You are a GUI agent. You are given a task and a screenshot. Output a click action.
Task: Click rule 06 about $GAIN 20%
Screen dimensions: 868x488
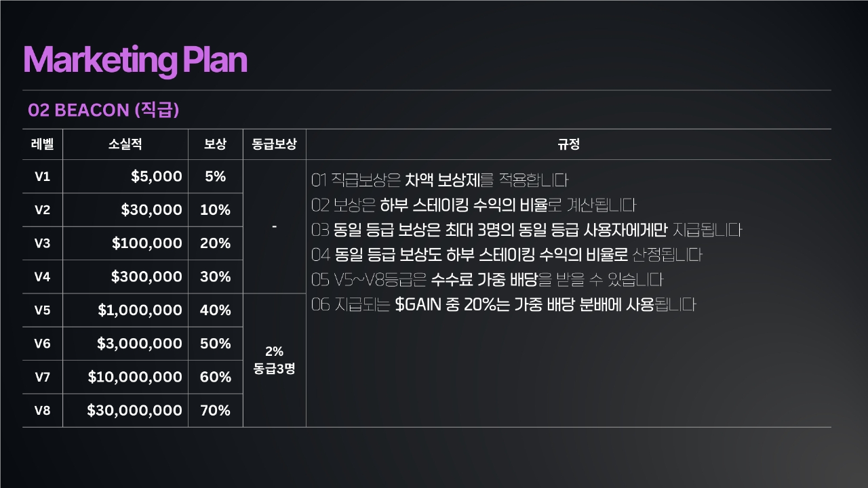click(504, 305)
